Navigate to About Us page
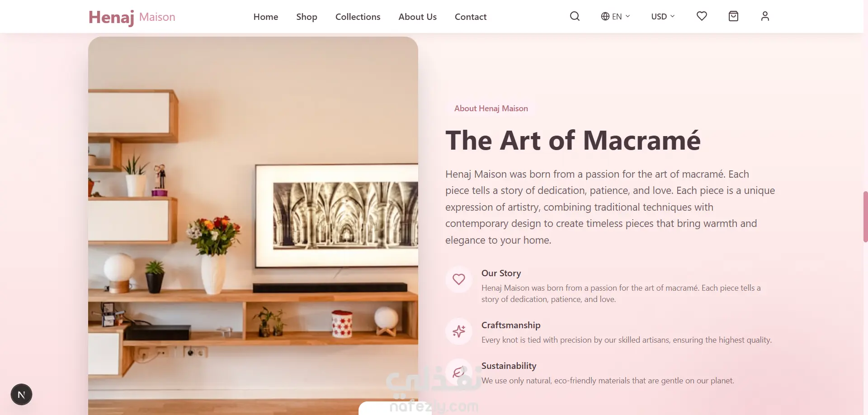 (x=417, y=17)
